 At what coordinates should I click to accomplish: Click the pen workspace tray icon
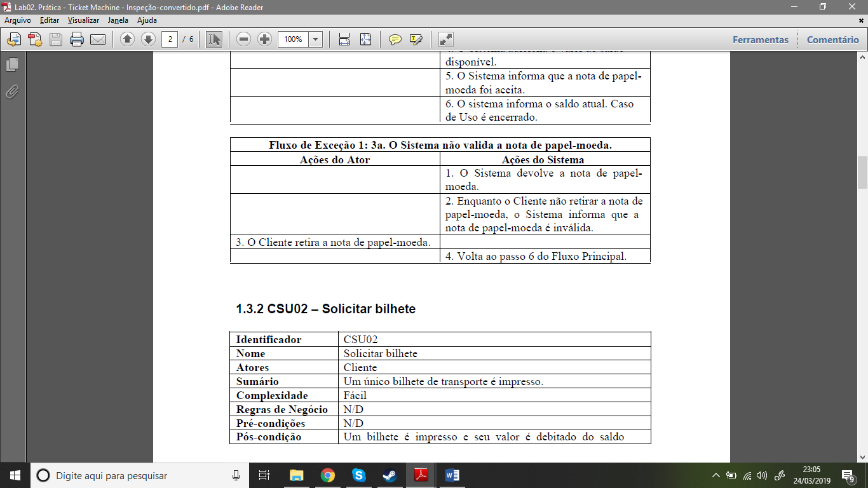click(x=781, y=475)
